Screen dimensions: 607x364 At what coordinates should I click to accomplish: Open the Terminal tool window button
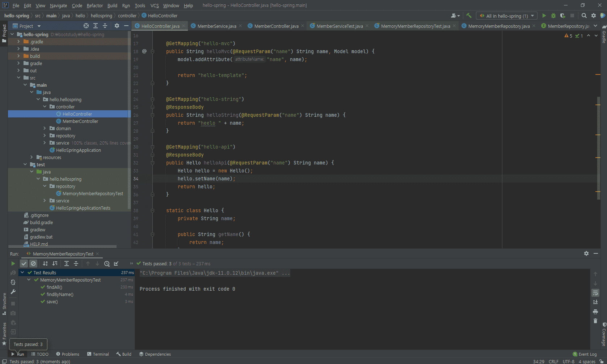pyautogui.click(x=98, y=354)
